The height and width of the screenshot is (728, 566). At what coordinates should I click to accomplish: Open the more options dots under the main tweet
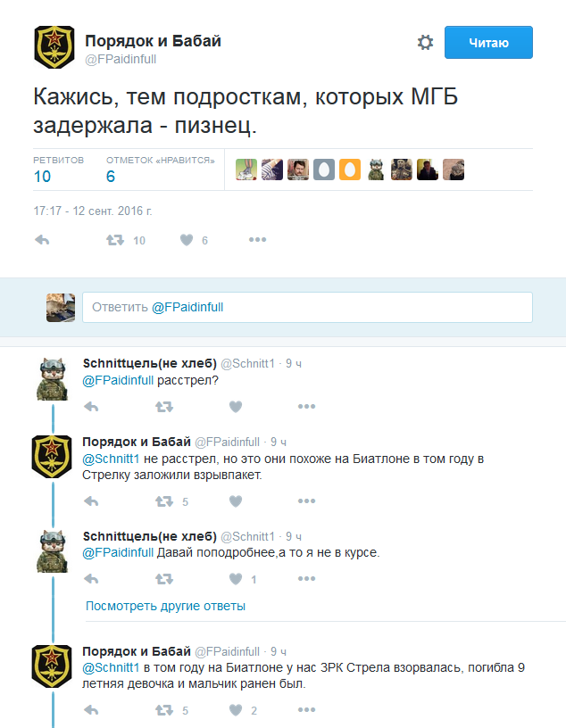tap(257, 240)
